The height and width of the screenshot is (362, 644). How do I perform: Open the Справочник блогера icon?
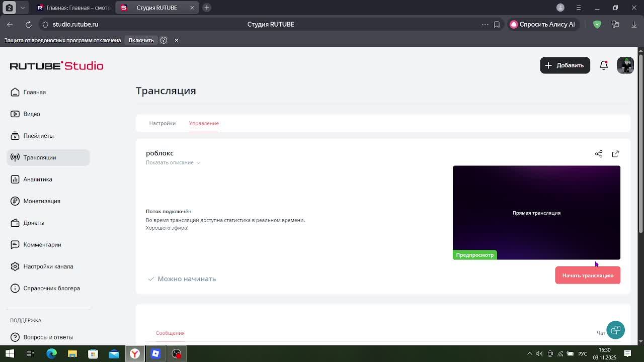pyautogui.click(x=15, y=288)
